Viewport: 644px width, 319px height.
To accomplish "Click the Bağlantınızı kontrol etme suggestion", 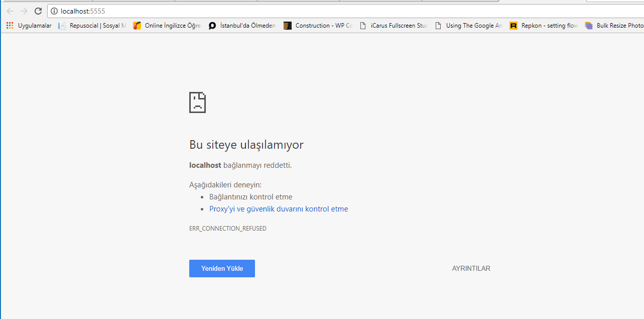I will 251,197.
